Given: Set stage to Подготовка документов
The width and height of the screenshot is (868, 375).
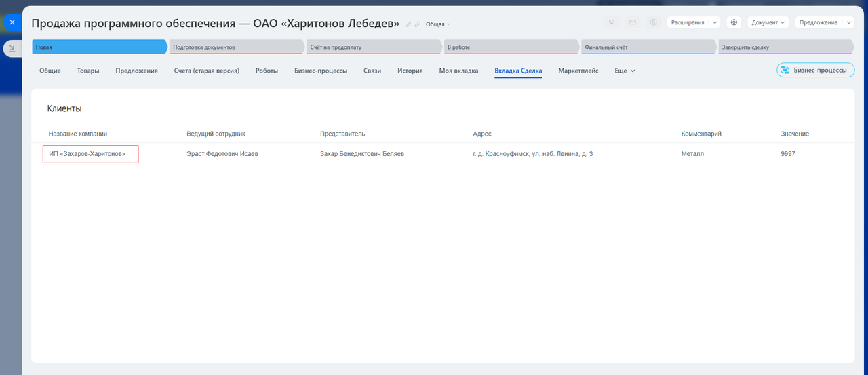Looking at the screenshot, I should click(237, 47).
